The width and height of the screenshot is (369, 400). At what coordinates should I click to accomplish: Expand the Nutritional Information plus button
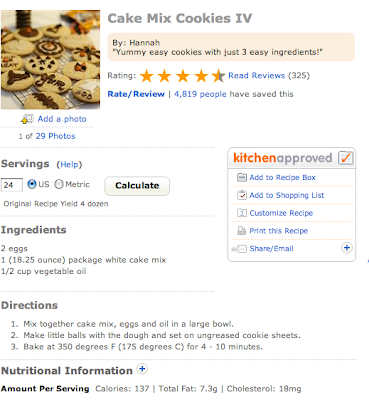click(142, 369)
